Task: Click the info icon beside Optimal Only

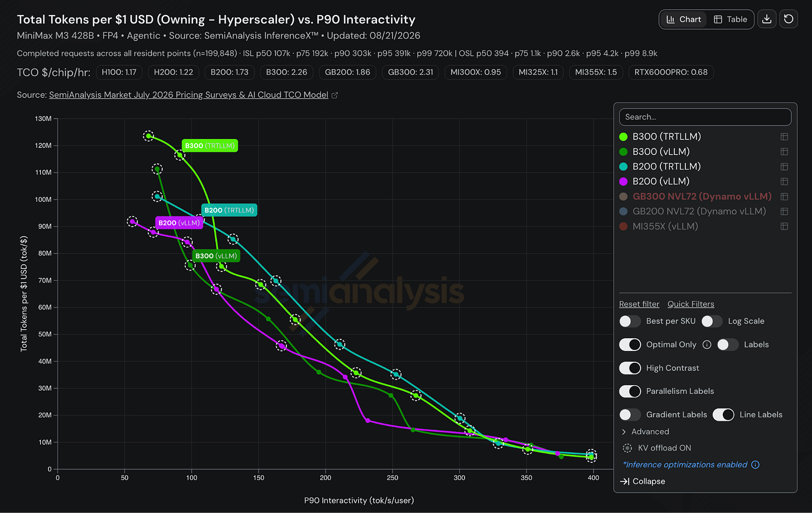Action: [707, 344]
